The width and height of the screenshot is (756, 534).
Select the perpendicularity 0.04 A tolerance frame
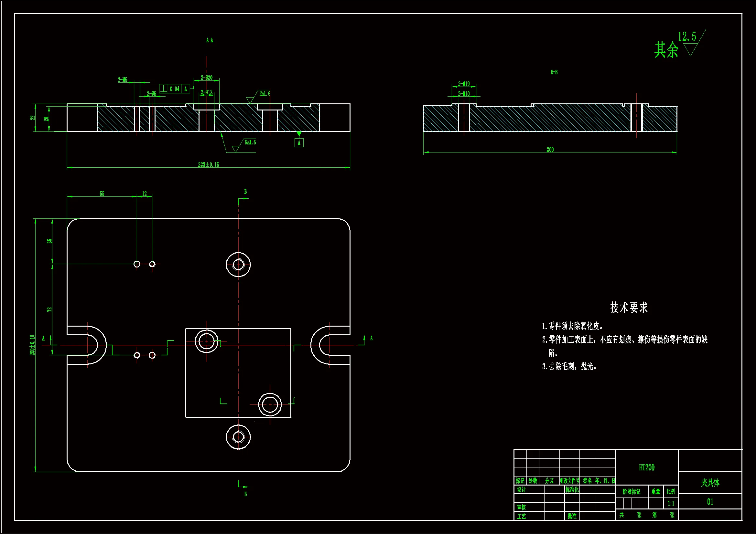[x=175, y=89]
